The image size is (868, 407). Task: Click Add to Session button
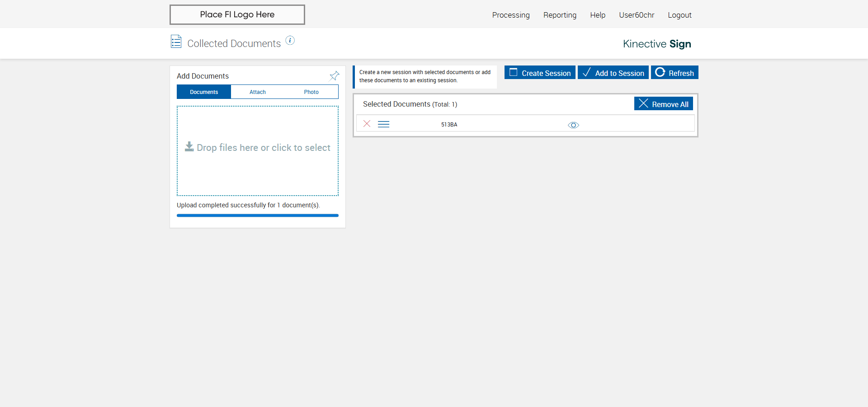[613, 72]
